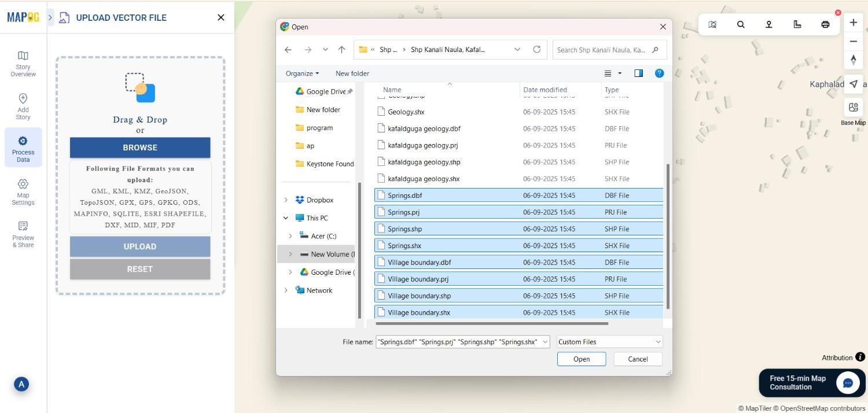Viewport: 868px width, 413px height.
Task: Expand the Organize dropdown
Action: pos(301,73)
